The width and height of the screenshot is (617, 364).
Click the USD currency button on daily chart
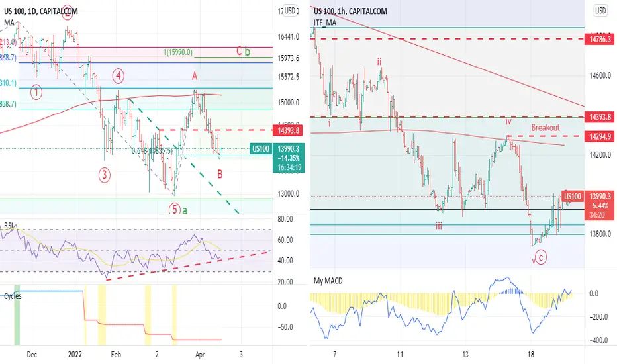coord(290,11)
